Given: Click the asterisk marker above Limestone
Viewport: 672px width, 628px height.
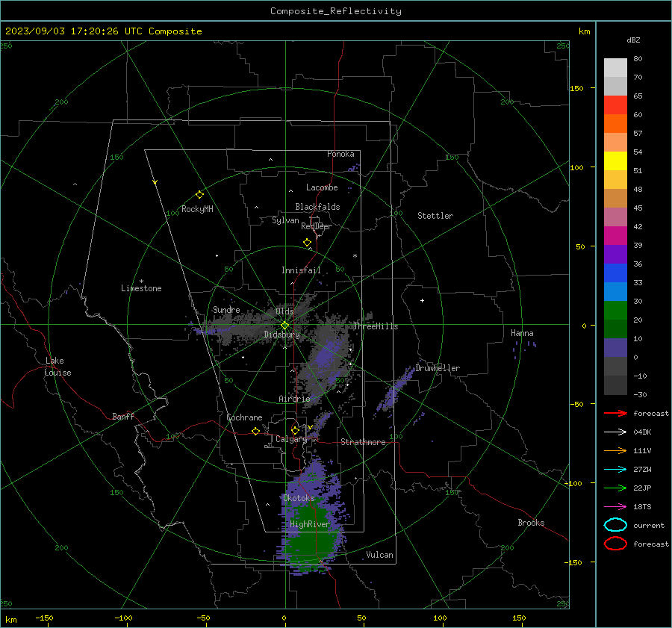Looking at the screenshot, I should point(141,282).
